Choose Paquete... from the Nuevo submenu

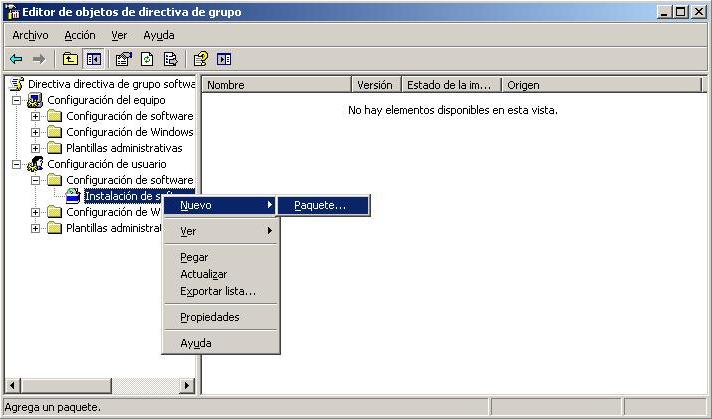pyautogui.click(x=320, y=205)
